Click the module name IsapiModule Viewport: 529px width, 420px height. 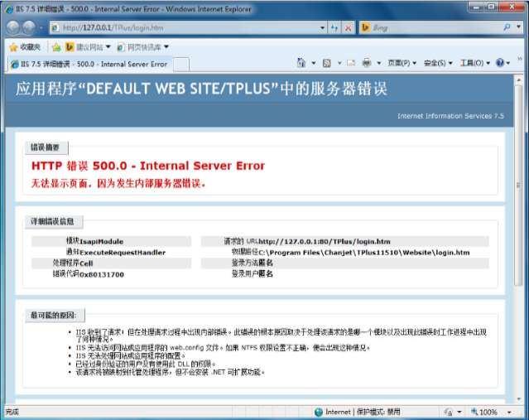(x=102, y=241)
